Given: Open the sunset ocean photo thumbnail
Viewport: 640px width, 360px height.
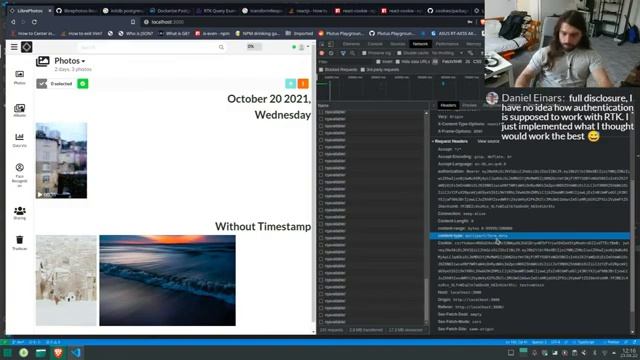Looking at the screenshot, I should pos(167,280).
